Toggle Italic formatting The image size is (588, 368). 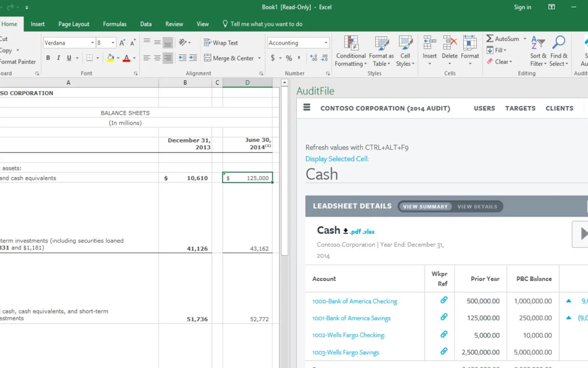[x=58, y=58]
